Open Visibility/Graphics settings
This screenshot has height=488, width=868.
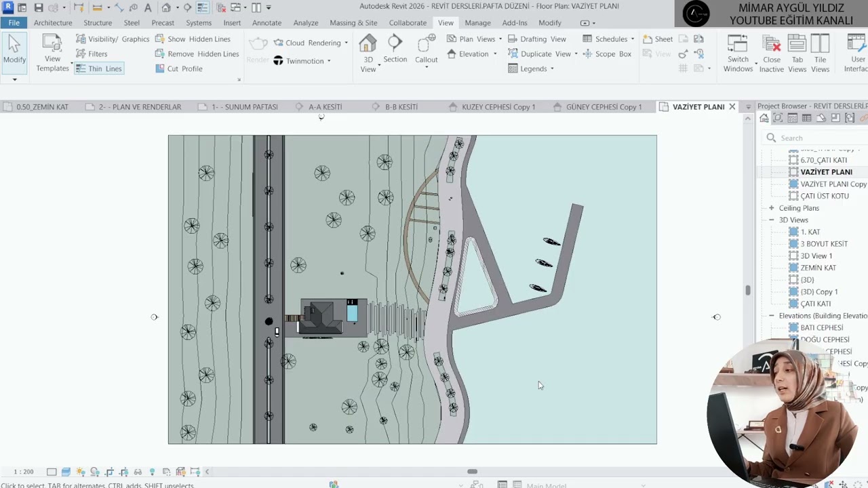113,39
